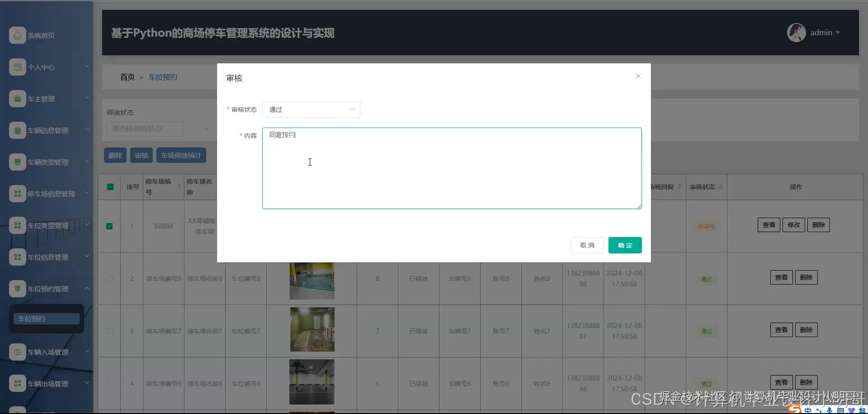Image resolution: width=868 pixels, height=414 pixels.
Task: Select the 车位预约 submenu item in sidebar
Action: [46, 319]
